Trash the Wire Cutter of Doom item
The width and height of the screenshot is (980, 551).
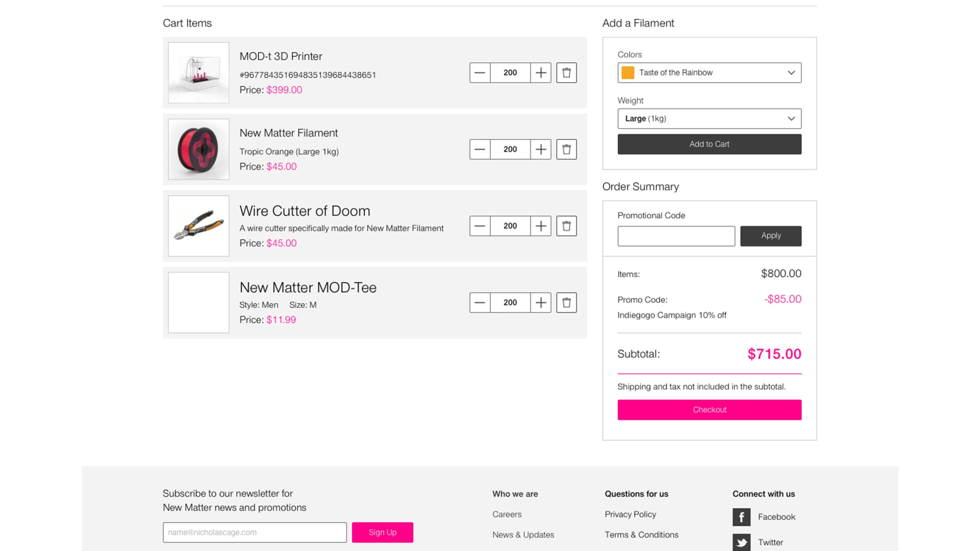click(566, 226)
